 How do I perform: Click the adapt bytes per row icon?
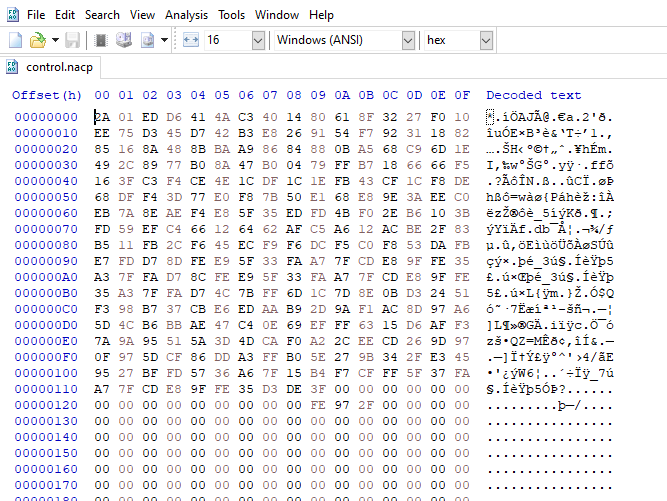(x=191, y=40)
